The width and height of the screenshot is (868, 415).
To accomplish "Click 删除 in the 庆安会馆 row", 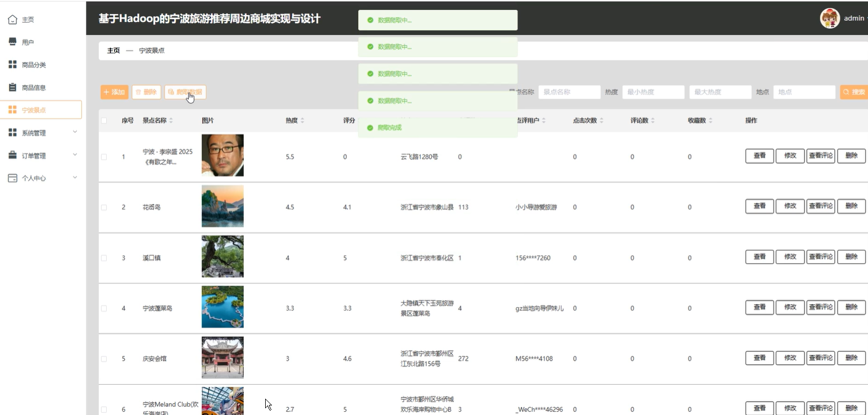I will [x=851, y=358].
